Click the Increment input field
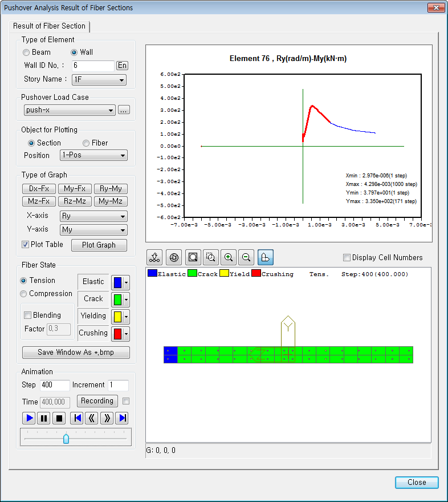 tap(119, 385)
